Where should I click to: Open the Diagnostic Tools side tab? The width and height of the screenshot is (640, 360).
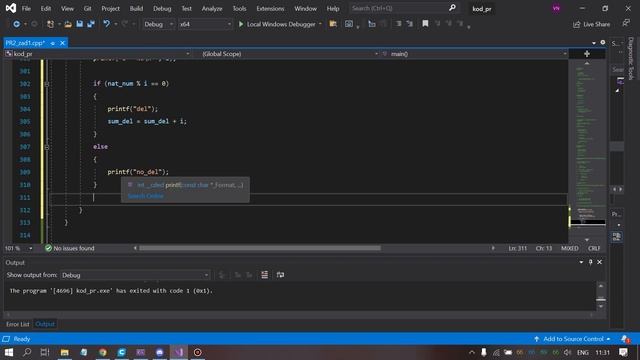coord(631,58)
